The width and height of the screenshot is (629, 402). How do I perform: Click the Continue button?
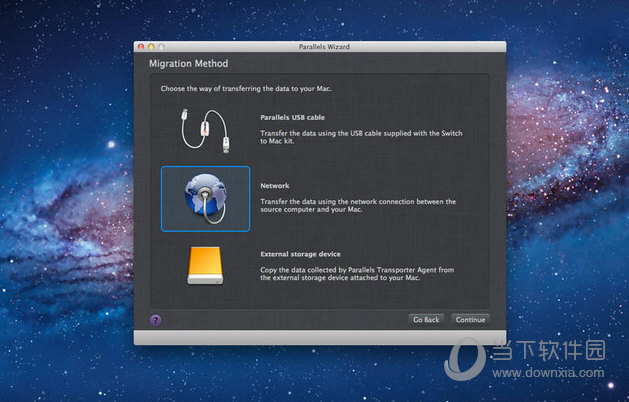(470, 320)
